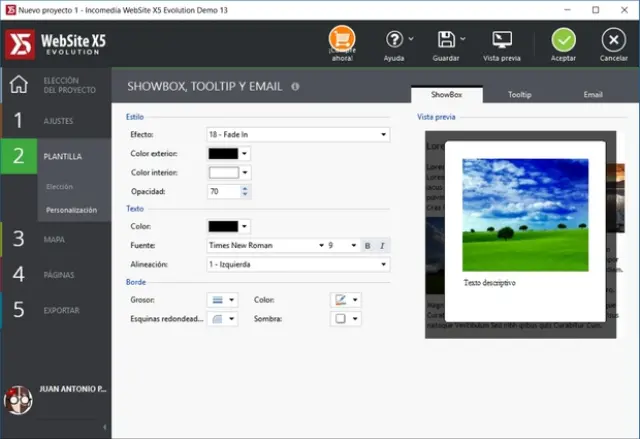Open the Sombra shadow picker
The image size is (640, 439).
tap(344, 318)
